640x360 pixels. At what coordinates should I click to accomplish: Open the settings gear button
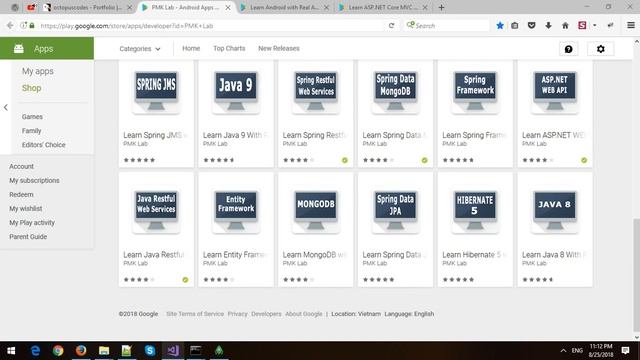point(600,49)
